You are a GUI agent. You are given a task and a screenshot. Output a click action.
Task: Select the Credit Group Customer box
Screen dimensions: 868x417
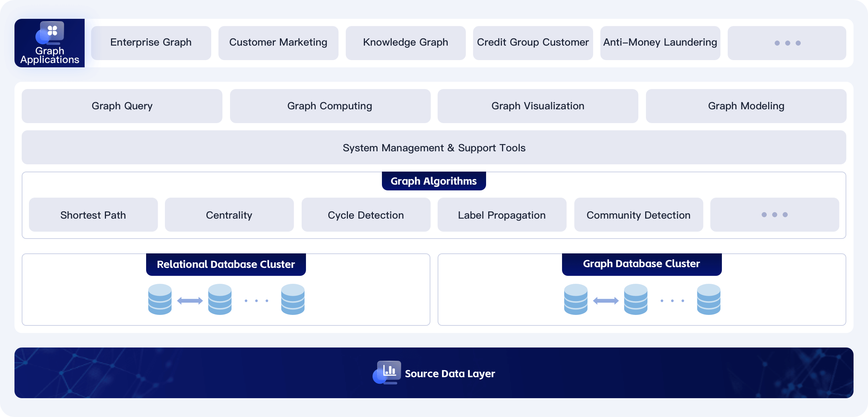pyautogui.click(x=533, y=43)
